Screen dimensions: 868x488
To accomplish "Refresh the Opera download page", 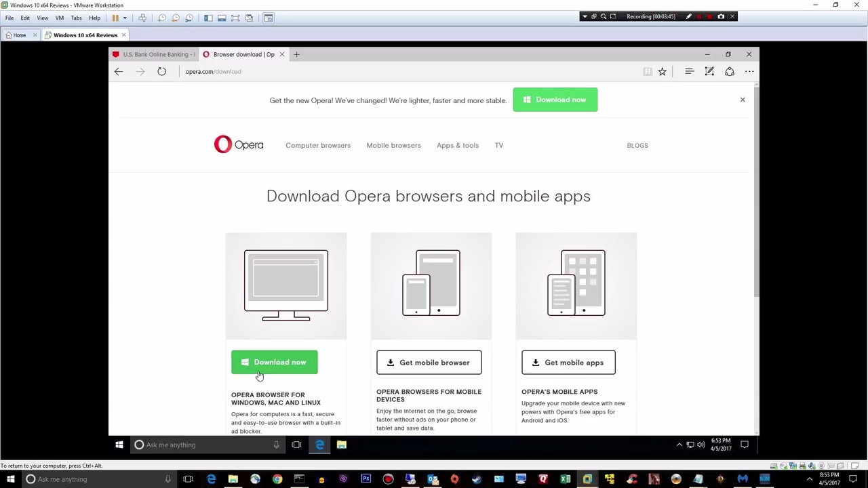I will pos(161,71).
